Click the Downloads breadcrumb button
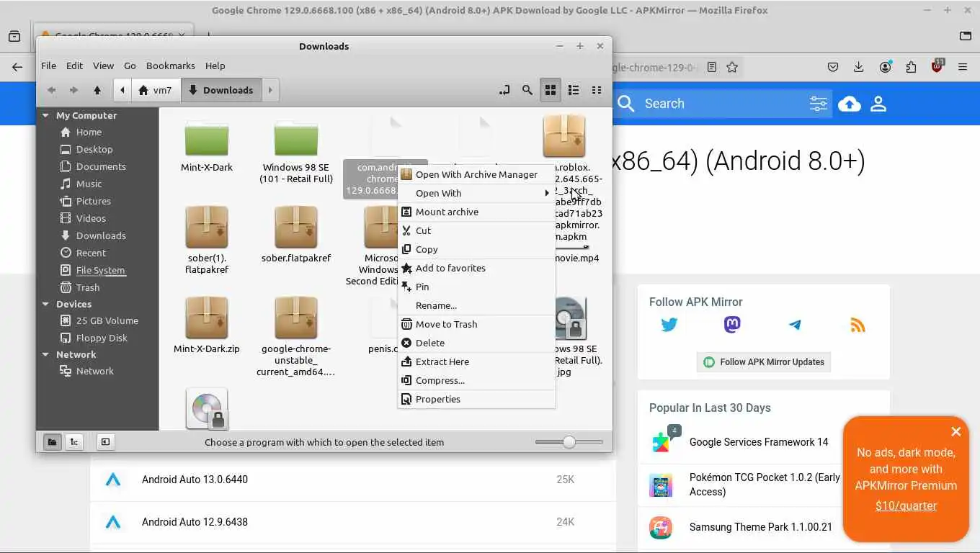 coord(221,90)
